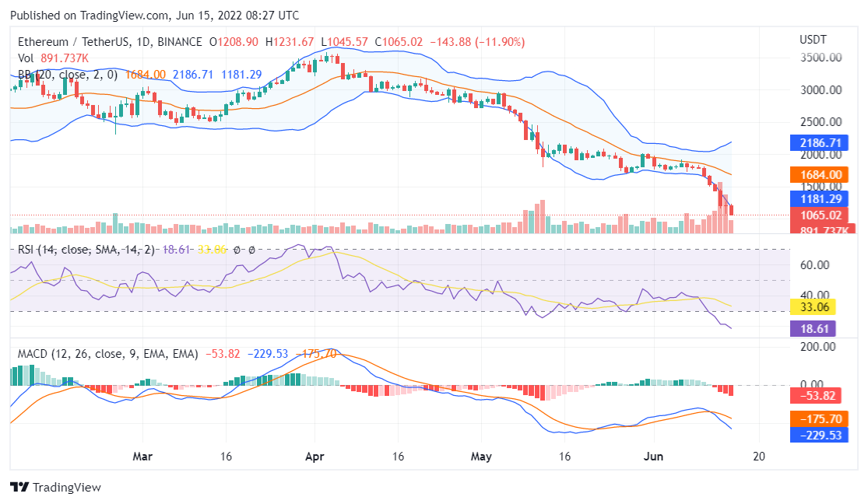Select the Vol 891.737K volume legend
Image resolution: width=868 pixels, height=504 pixels.
[53, 58]
